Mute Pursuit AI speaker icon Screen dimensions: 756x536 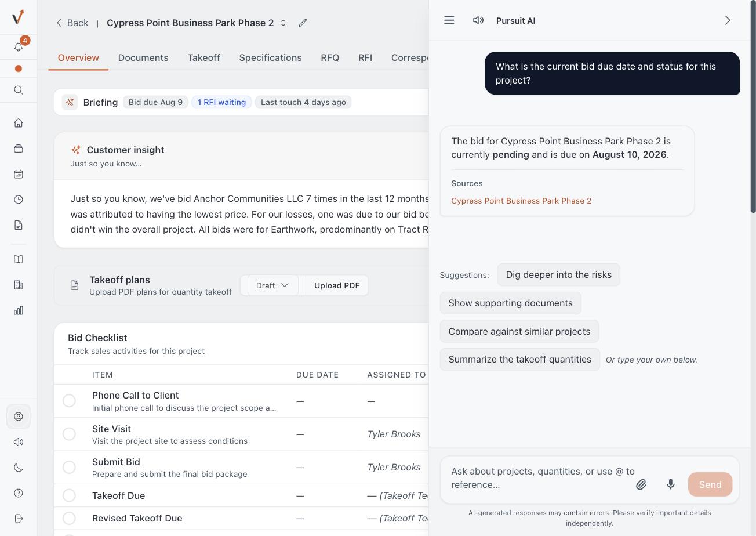point(478,20)
